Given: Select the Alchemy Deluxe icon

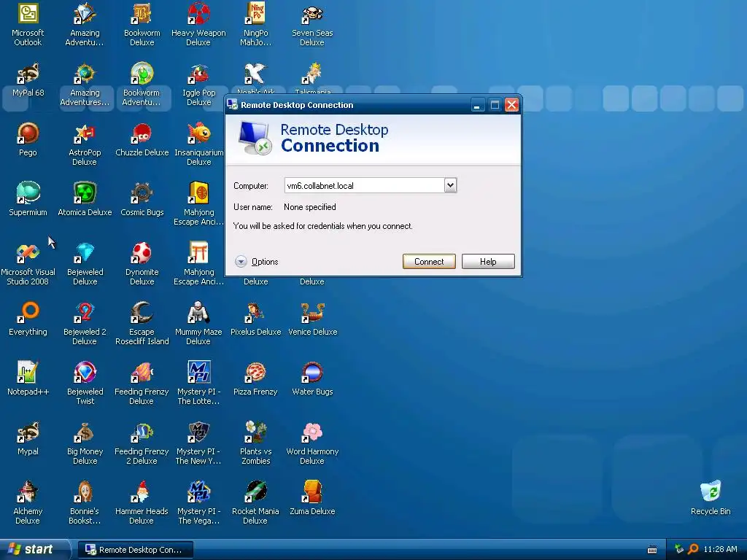Looking at the screenshot, I should (x=28, y=503).
